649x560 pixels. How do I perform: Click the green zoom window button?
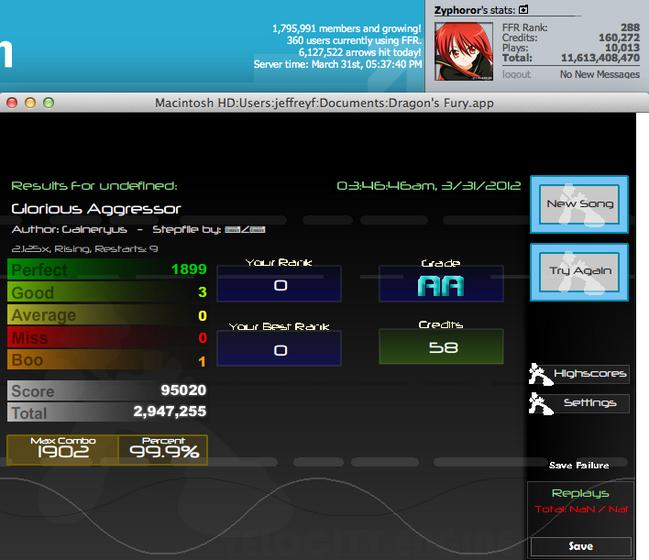[48, 103]
